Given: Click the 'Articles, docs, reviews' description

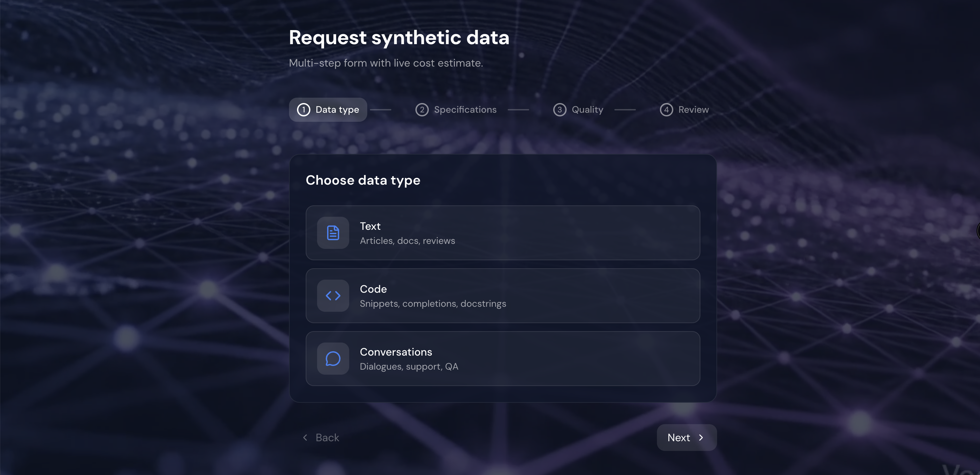Looking at the screenshot, I should (x=407, y=241).
